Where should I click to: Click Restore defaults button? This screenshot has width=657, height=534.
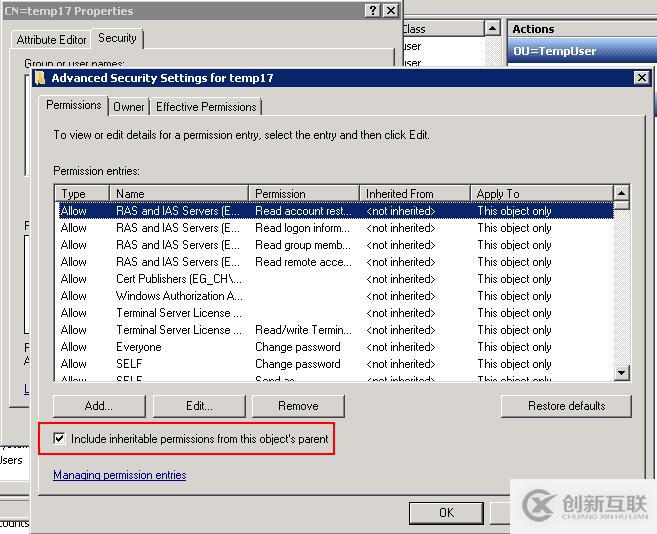pos(566,406)
